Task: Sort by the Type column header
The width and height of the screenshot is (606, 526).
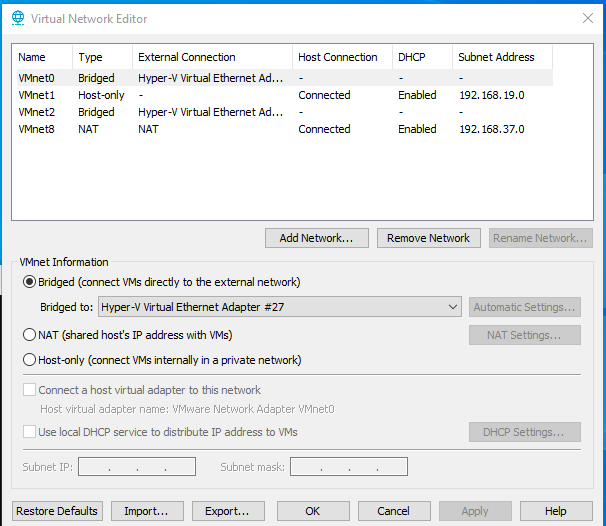Action: (x=102, y=57)
